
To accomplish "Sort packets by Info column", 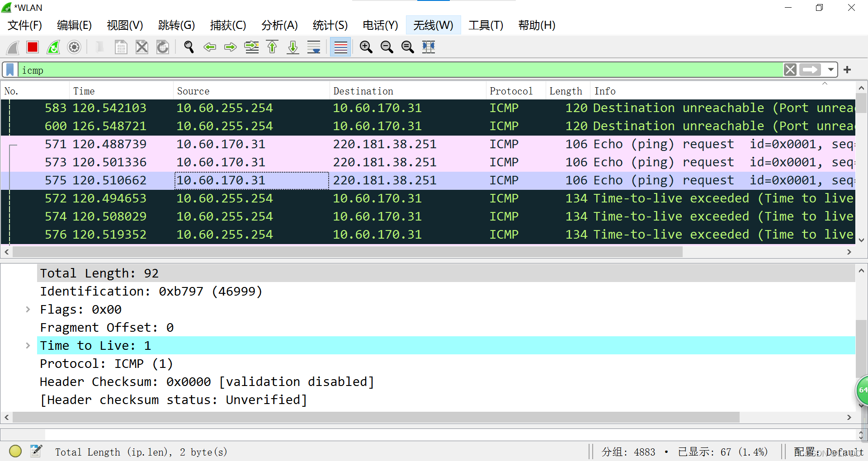I will [722, 91].
